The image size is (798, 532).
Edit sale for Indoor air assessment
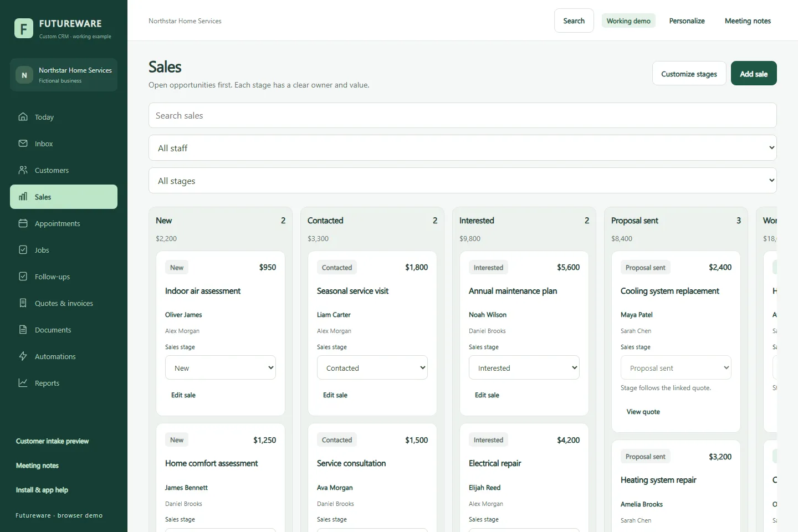coord(183,395)
